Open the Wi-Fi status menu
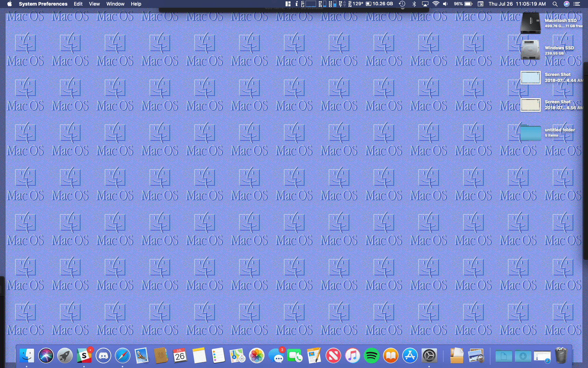The height and width of the screenshot is (368, 588). [435, 4]
